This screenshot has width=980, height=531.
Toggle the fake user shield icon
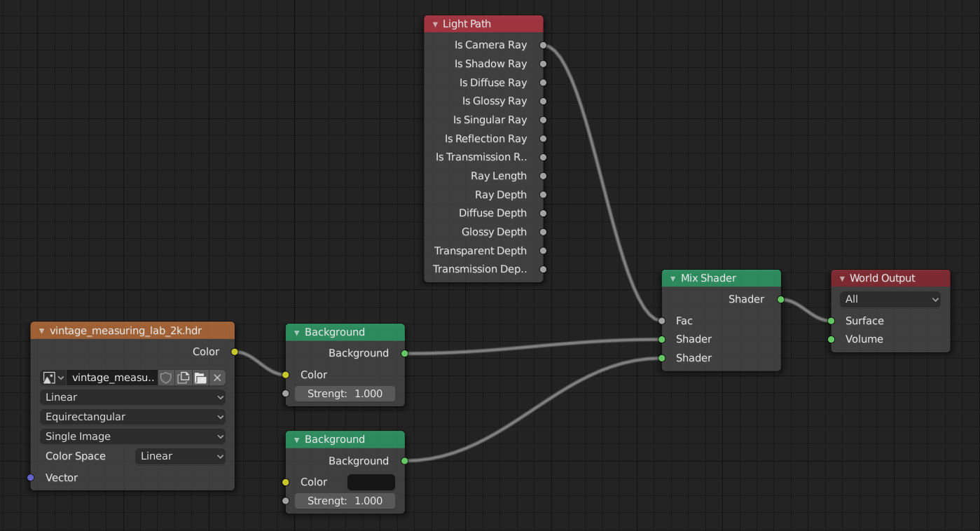pos(166,378)
